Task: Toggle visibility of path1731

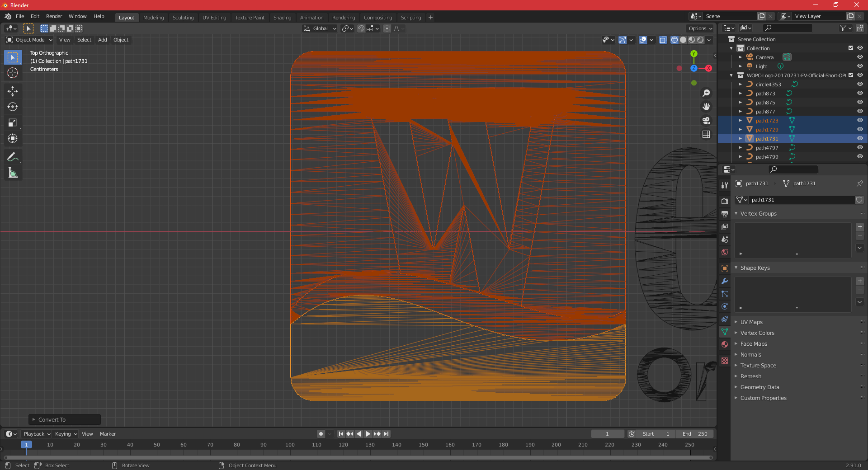Action: [860, 139]
